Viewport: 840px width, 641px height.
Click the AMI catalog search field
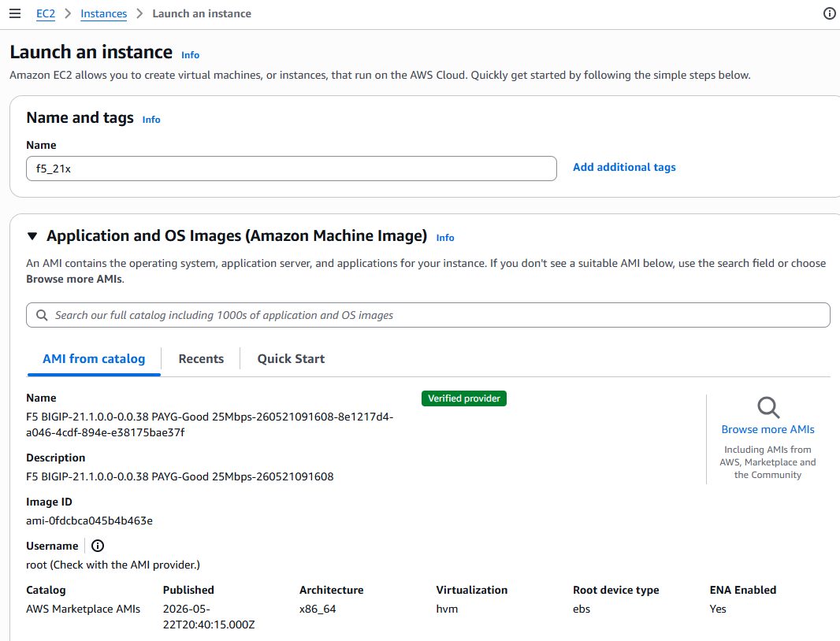tap(428, 315)
